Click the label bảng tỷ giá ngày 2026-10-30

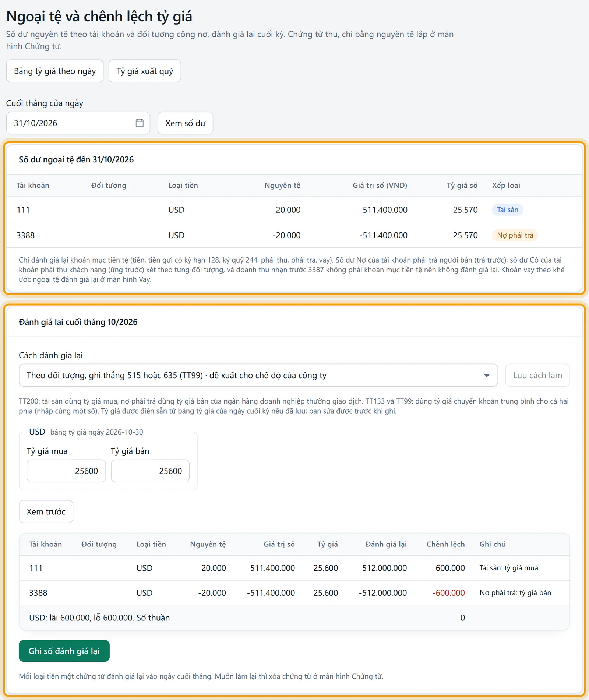[96, 432]
